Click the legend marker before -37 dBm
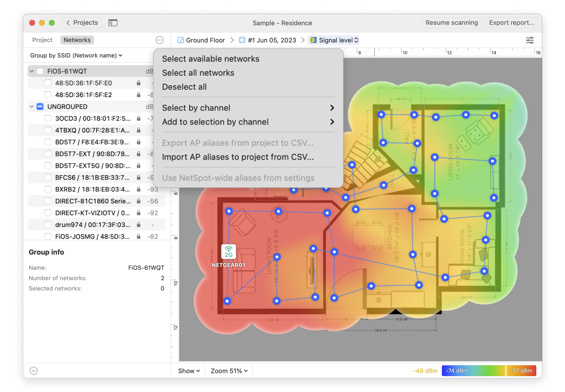This screenshot has width=565, height=392. 507,371
